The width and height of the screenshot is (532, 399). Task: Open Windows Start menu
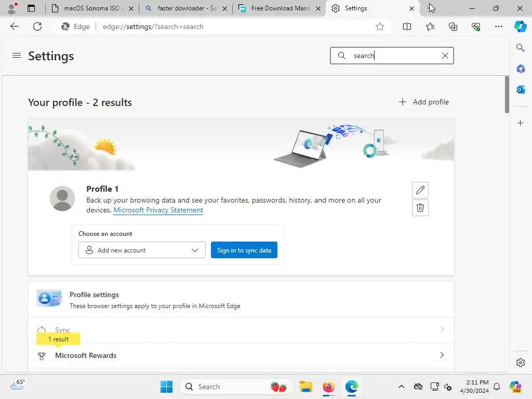166,387
